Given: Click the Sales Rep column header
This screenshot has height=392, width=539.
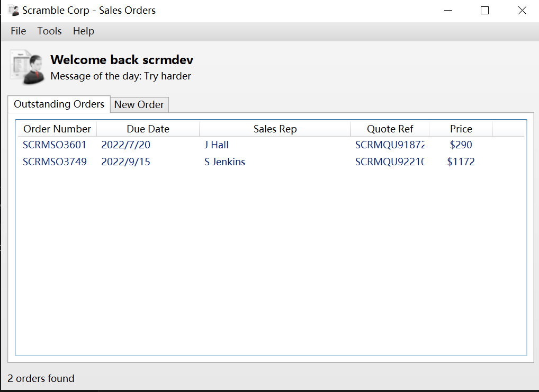Looking at the screenshot, I should (275, 129).
